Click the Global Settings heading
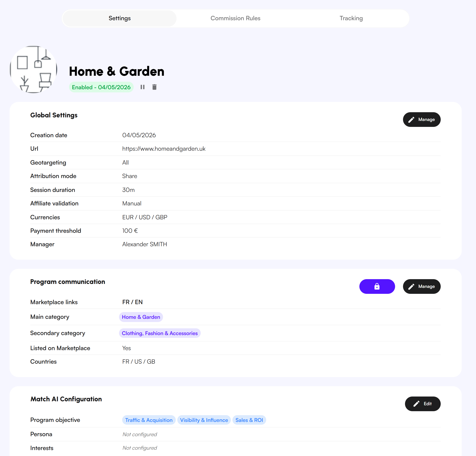The height and width of the screenshot is (456, 476). click(x=54, y=115)
